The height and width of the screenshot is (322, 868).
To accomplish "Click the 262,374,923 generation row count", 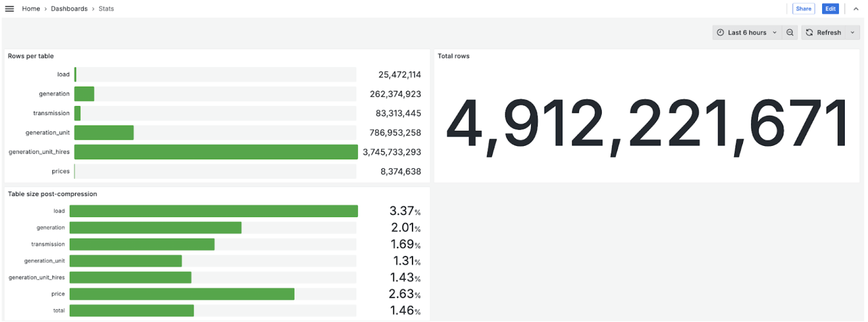I will click(x=395, y=94).
